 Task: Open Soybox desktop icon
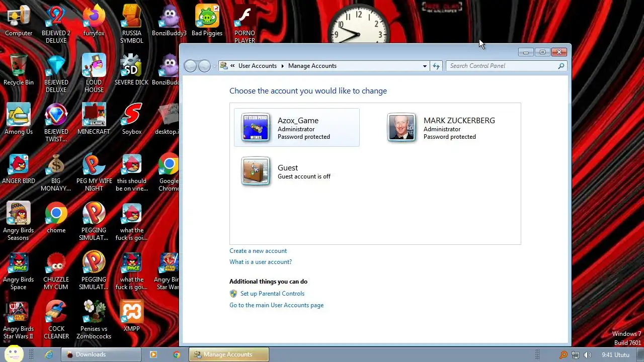coord(132,120)
